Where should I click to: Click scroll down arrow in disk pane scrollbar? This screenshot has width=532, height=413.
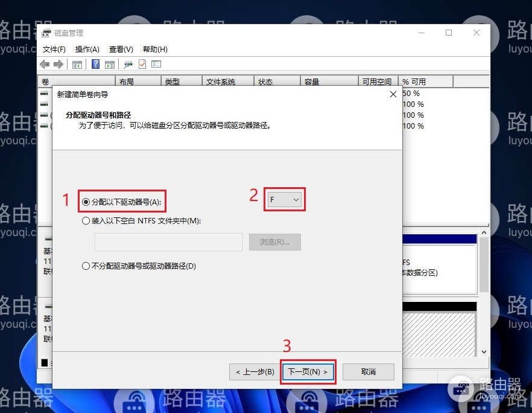484,352
